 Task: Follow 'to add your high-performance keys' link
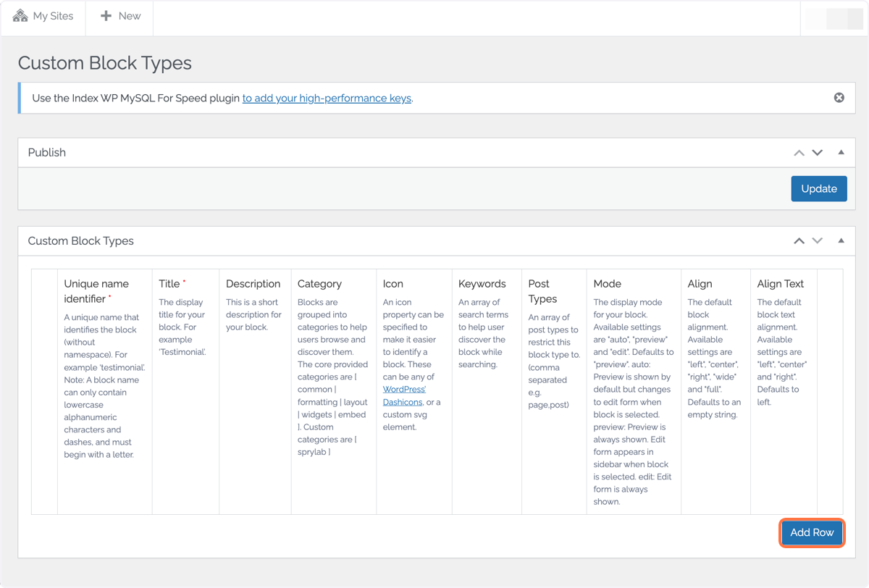point(327,98)
